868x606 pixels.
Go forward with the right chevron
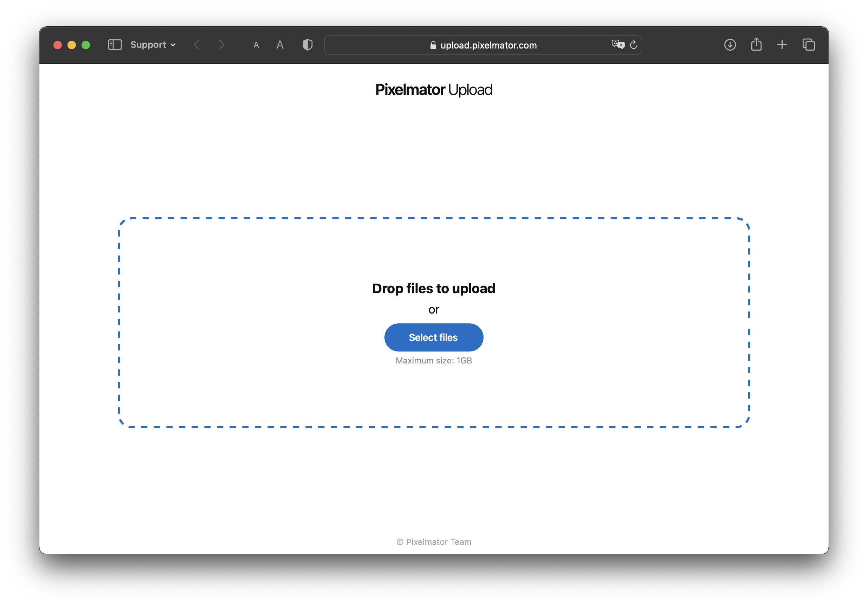(221, 45)
